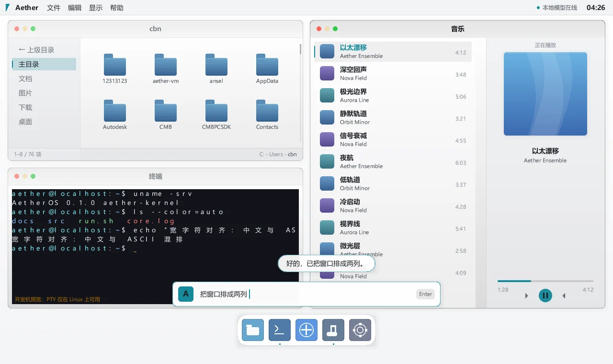Select 下载 in file sidebar

click(x=44, y=107)
